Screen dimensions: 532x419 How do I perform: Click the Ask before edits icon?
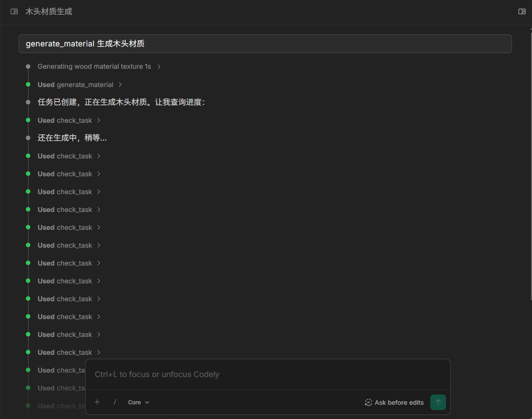coord(368,402)
